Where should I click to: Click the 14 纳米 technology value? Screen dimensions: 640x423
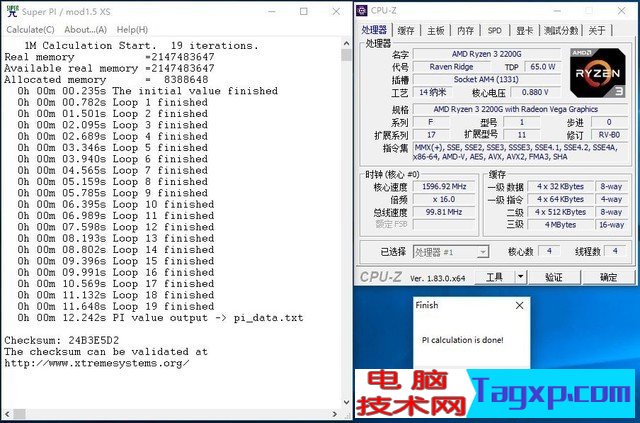[432, 92]
